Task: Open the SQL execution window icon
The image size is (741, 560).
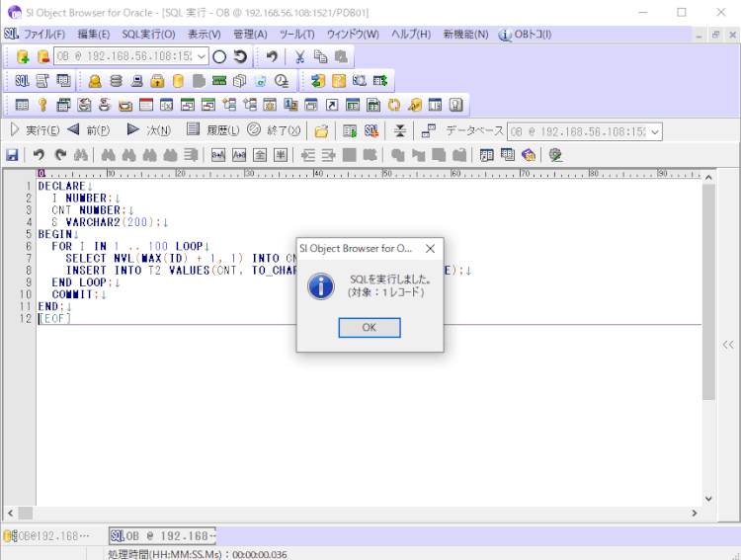Action: click(22, 81)
